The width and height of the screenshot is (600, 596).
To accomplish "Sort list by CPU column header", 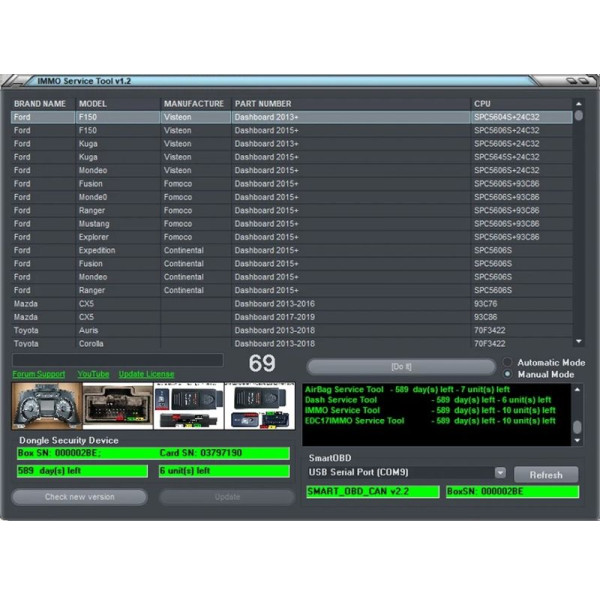I will [482, 103].
